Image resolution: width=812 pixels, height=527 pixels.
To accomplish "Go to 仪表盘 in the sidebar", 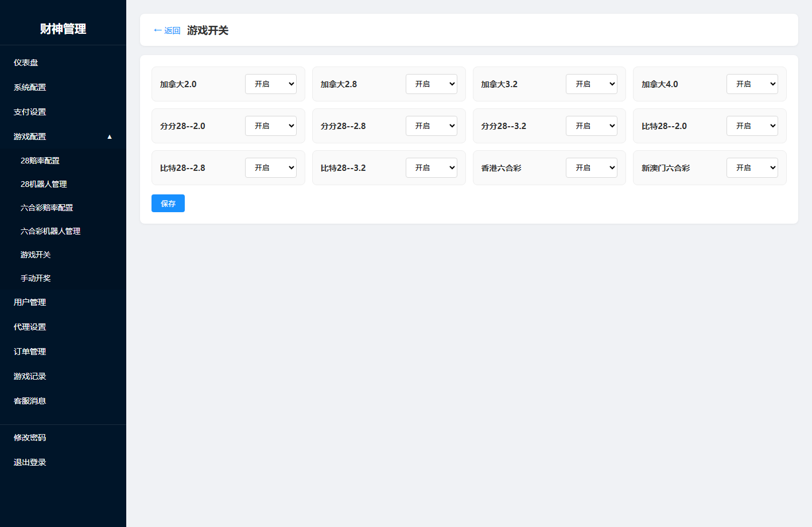I will pyautogui.click(x=63, y=63).
